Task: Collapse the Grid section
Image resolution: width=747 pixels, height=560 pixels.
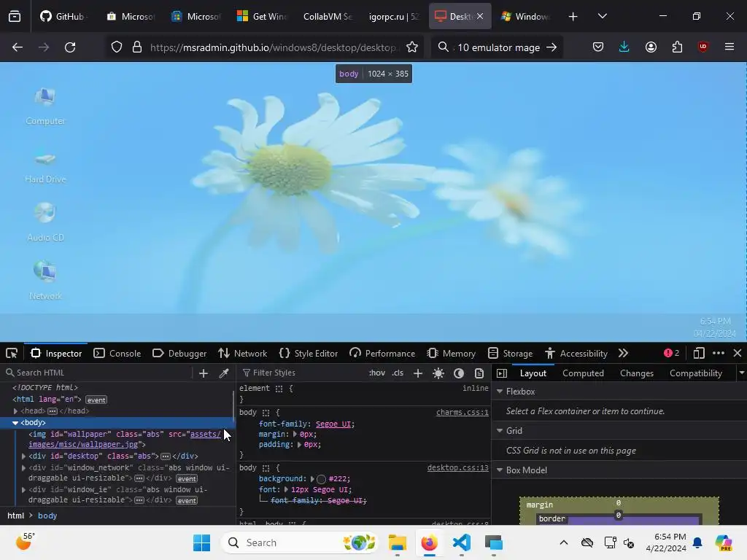Action: click(x=500, y=430)
